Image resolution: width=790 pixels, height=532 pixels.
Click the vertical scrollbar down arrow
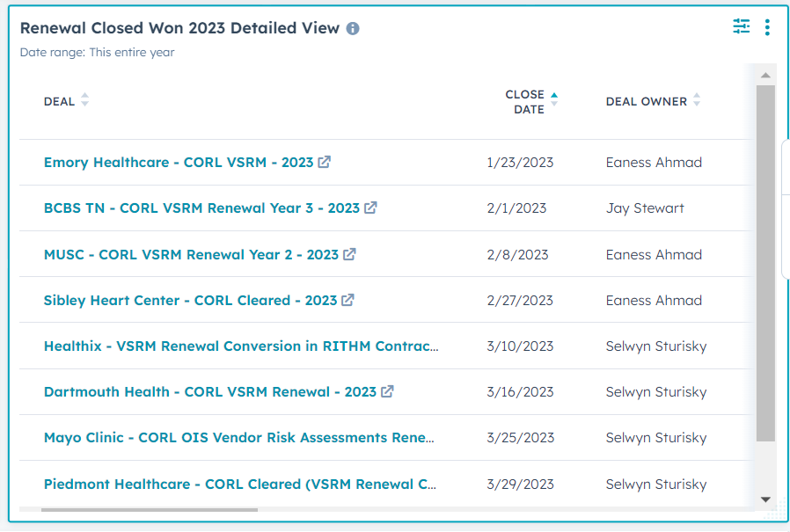click(x=765, y=499)
